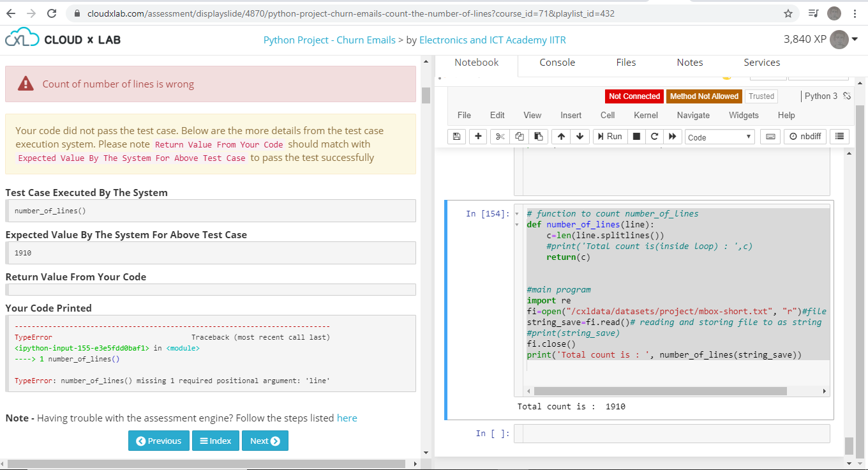Open the cell type dropdown showing Code
This screenshot has width=868, height=470.
coord(719,137)
